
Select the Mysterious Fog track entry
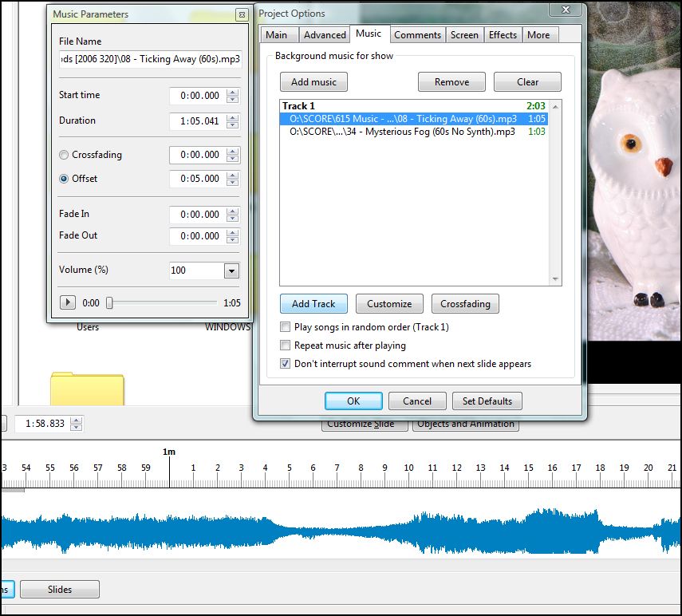click(x=403, y=132)
